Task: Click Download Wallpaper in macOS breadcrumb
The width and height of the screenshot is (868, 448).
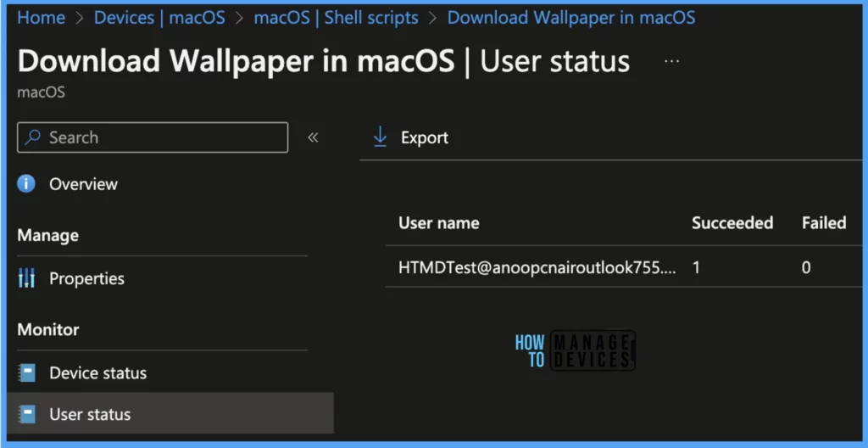Action: pyautogui.click(x=571, y=18)
